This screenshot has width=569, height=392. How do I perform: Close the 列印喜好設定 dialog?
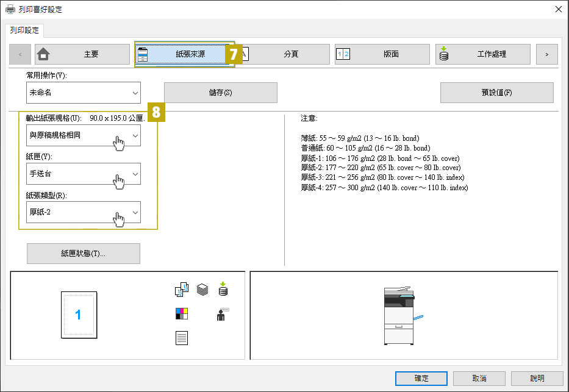coord(559,9)
